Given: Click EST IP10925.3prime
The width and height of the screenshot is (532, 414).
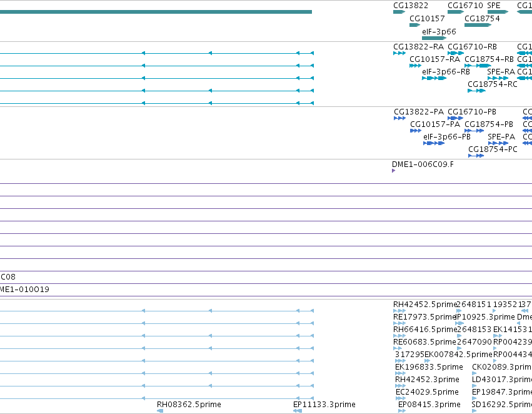Looking at the screenshot, I should (x=485, y=317).
